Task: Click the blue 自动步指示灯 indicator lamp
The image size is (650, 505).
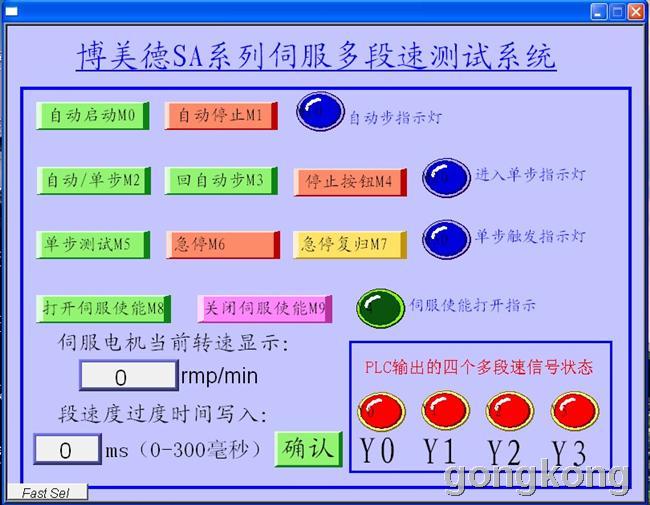Action: [x=320, y=112]
